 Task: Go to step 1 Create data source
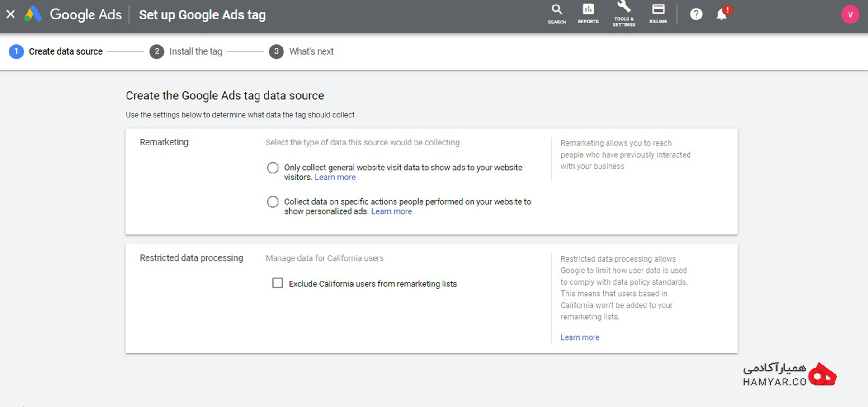pos(56,51)
